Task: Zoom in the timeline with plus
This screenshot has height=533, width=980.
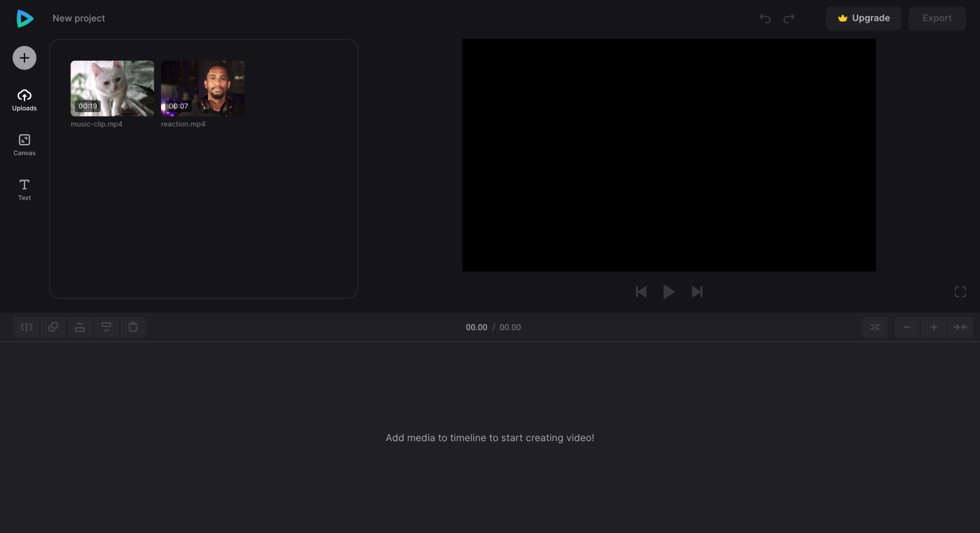Action: coord(933,327)
